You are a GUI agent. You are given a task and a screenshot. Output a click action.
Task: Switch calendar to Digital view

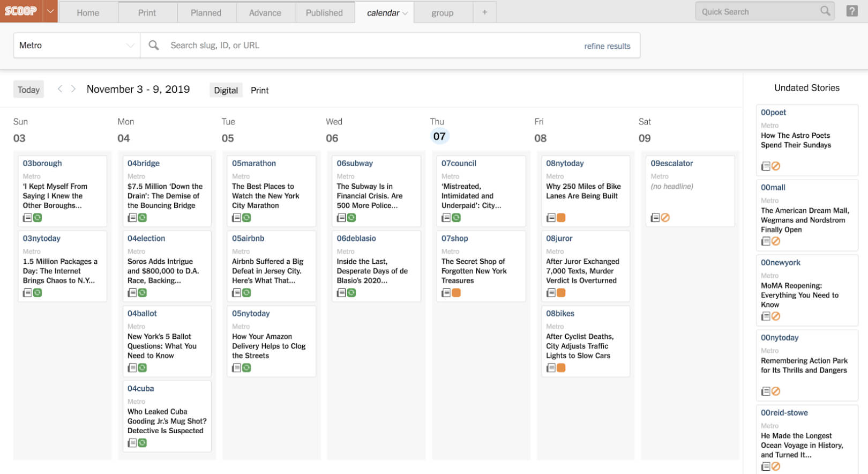[x=226, y=90]
